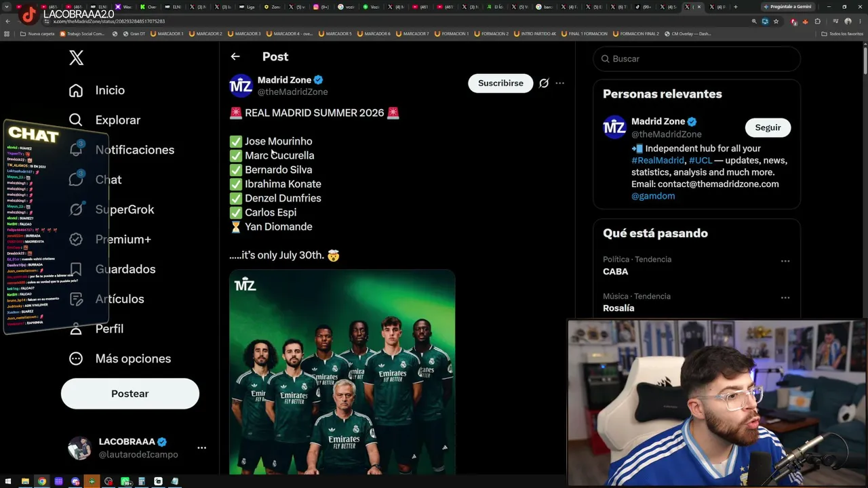This screenshot has width=868, height=488.
Task: Open Chrome from the taskbar
Action: click(x=42, y=481)
